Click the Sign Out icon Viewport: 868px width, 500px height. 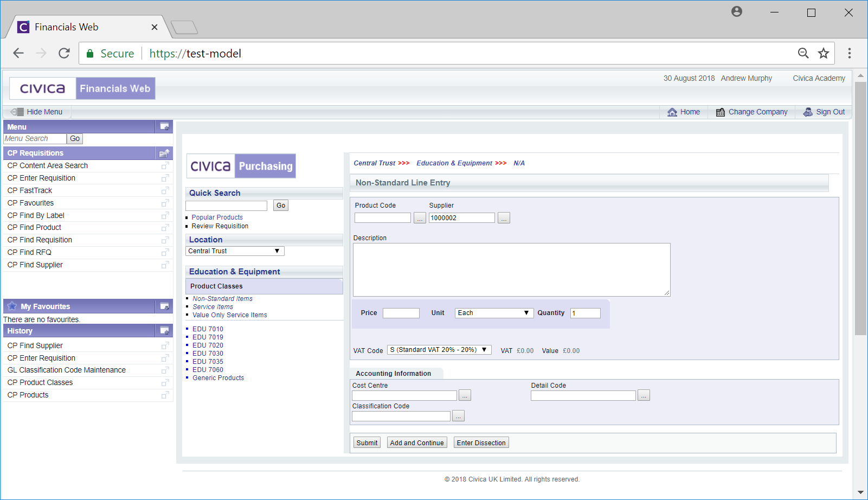click(808, 112)
